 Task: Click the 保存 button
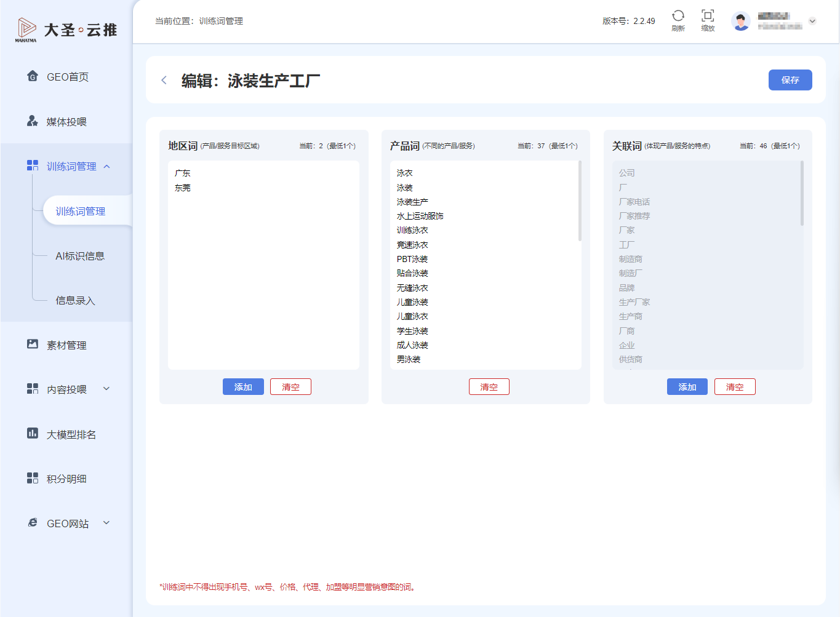790,80
